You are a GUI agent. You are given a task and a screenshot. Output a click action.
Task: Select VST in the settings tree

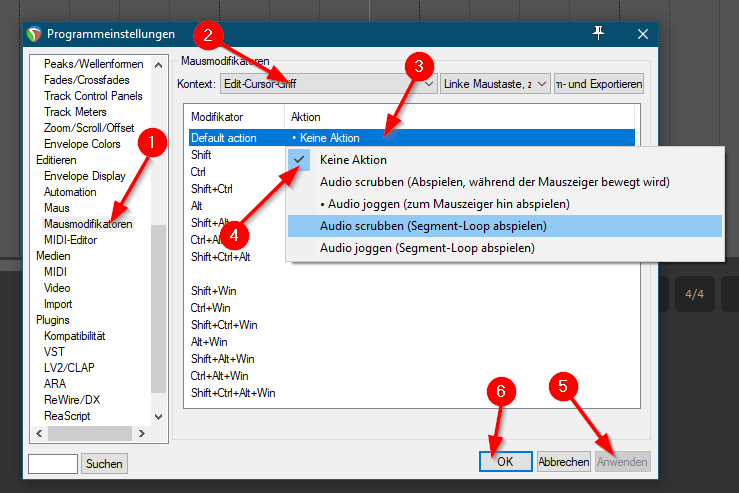point(54,352)
